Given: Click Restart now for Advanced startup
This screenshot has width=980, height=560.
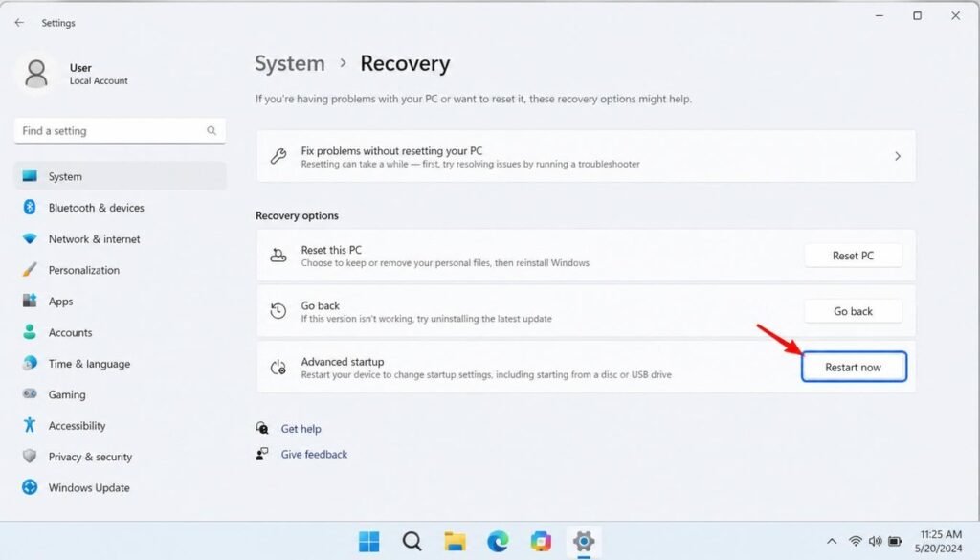Looking at the screenshot, I should click(854, 367).
